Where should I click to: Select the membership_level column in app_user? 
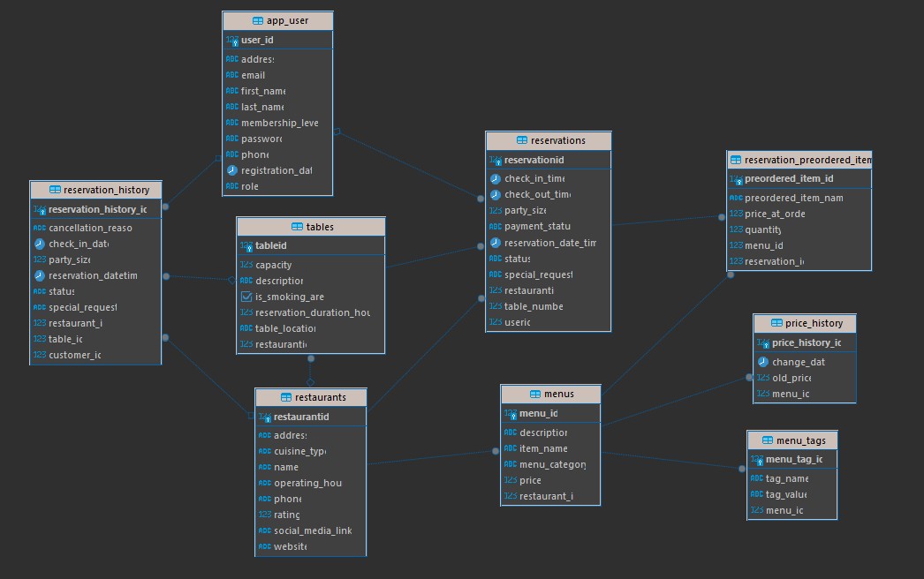pyautogui.click(x=279, y=123)
